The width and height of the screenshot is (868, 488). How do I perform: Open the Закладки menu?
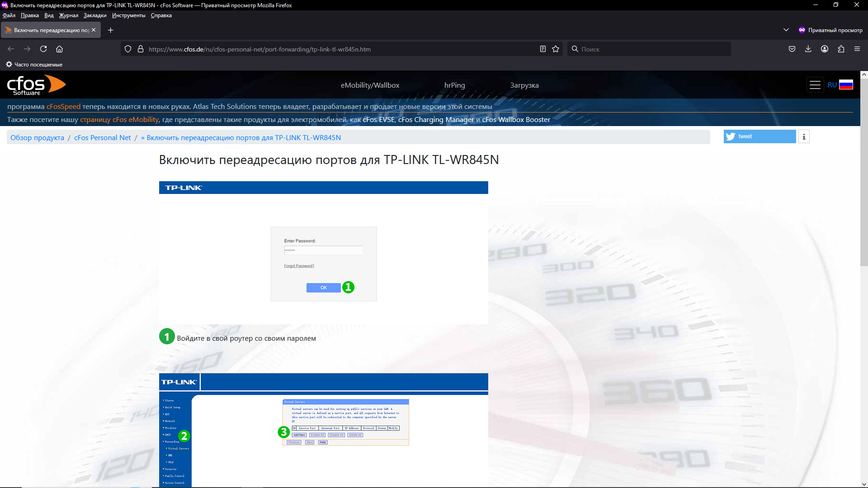(95, 15)
